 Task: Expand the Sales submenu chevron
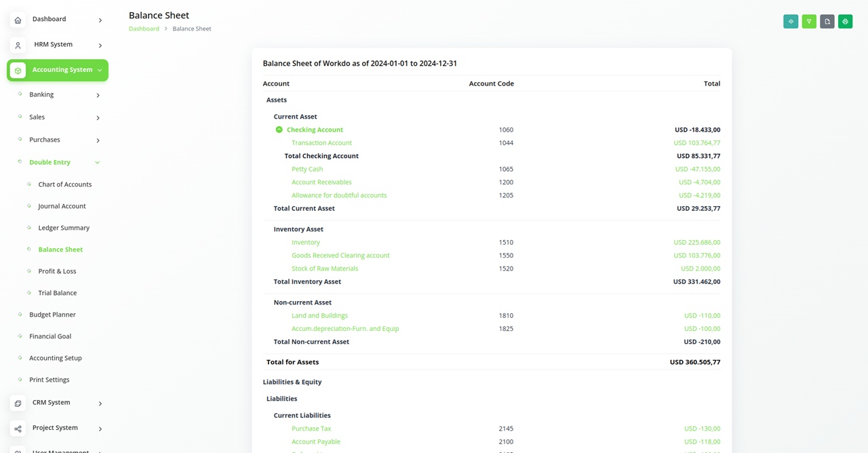[98, 118]
